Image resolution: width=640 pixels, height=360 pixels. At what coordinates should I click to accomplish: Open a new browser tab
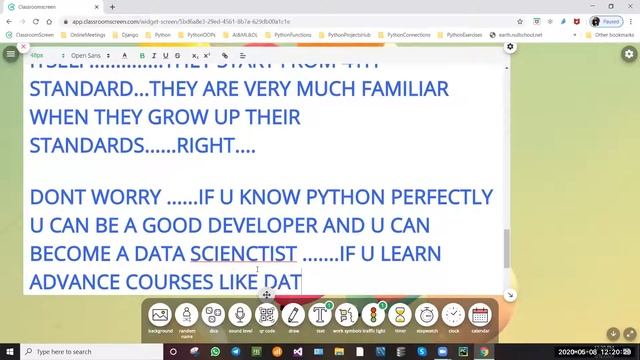click(112, 7)
